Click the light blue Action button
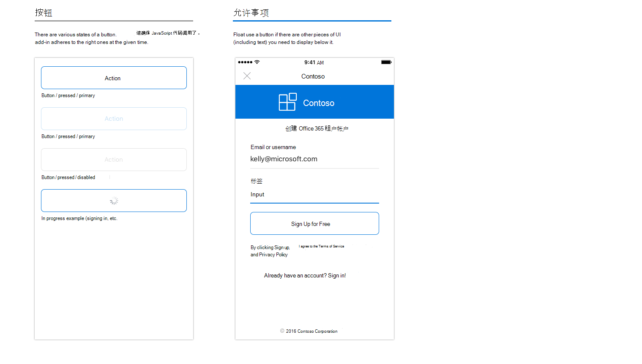The image size is (642, 364). point(114,119)
